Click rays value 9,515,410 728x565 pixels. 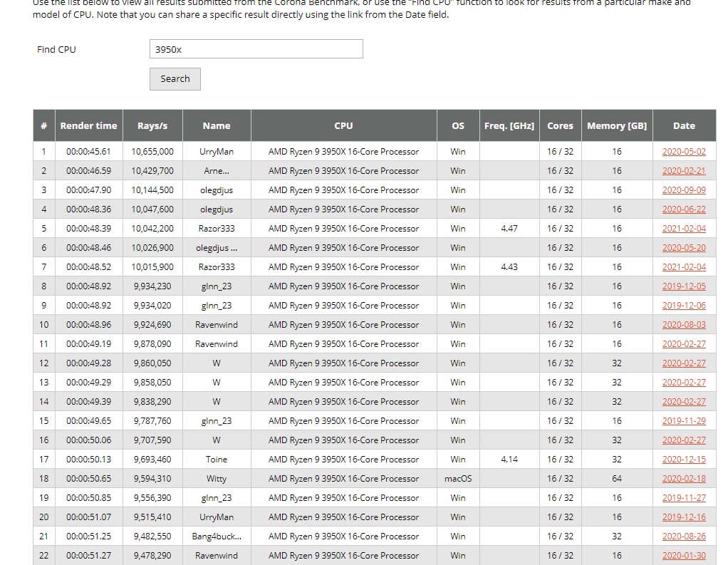[152, 517]
